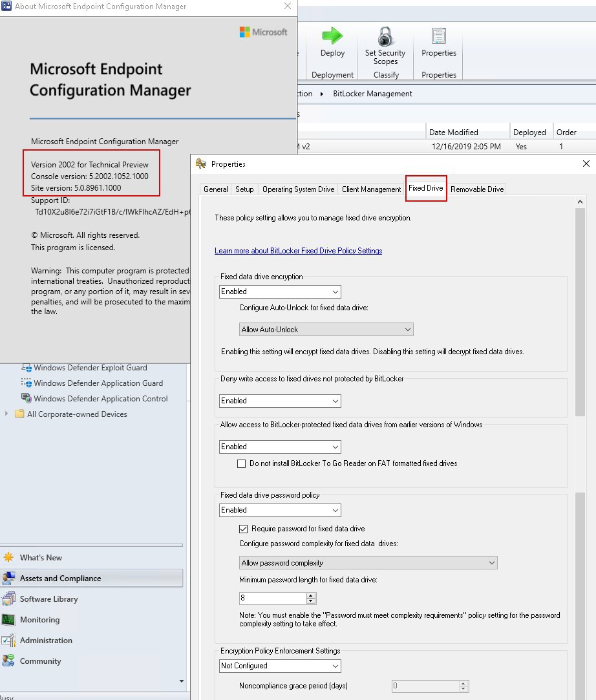Open Encryption Policy Enforcement Settings dropdown
This screenshot has width=596, height=700.
coord(280,666)
